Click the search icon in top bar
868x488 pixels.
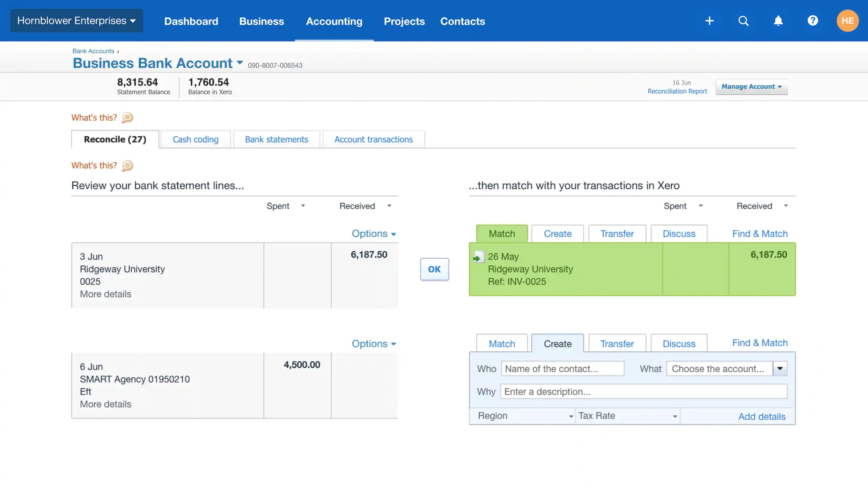[744, 21]
